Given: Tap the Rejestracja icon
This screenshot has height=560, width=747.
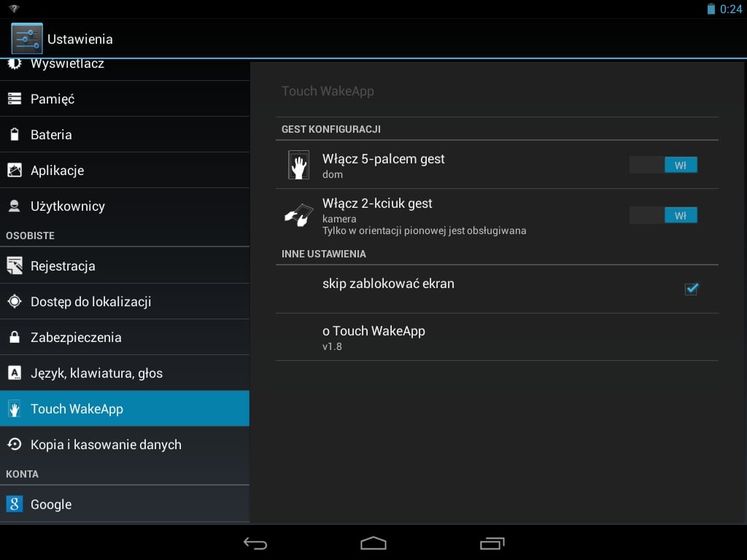Looking at the screenshot, I should (15, 265).
